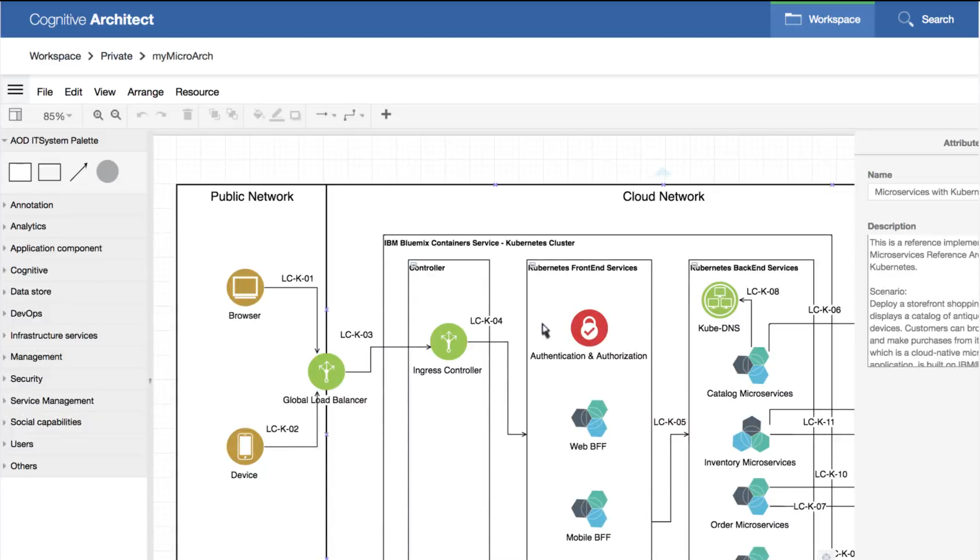Collapse the AOD ITSystem Palette section

(5, 140)
